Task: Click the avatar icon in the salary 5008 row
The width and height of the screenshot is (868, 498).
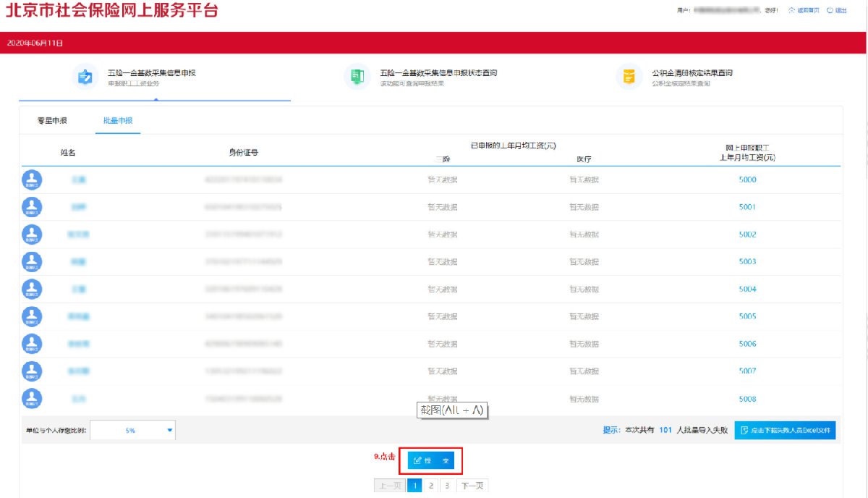Action: coord(32,398)
